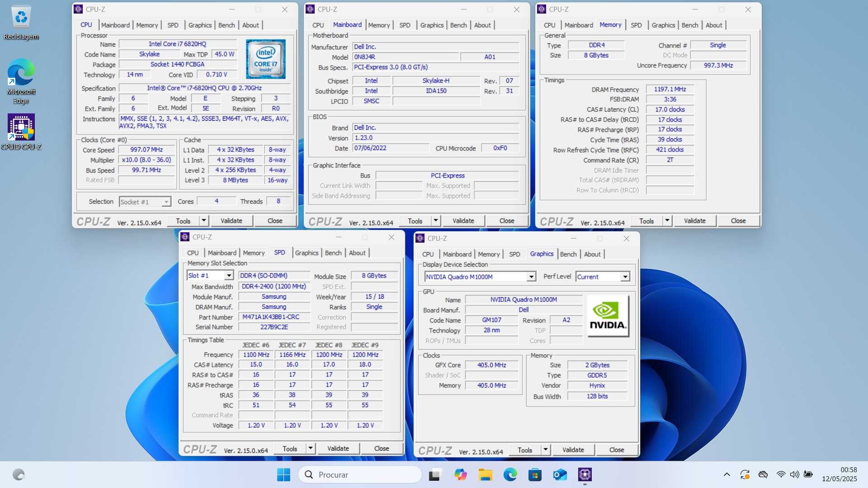Image resolution: width=868 pixels, height=488 pixels.
Task: Expand Tools dropdown arrow in SPD window
Action: click(x=311, y=448)
